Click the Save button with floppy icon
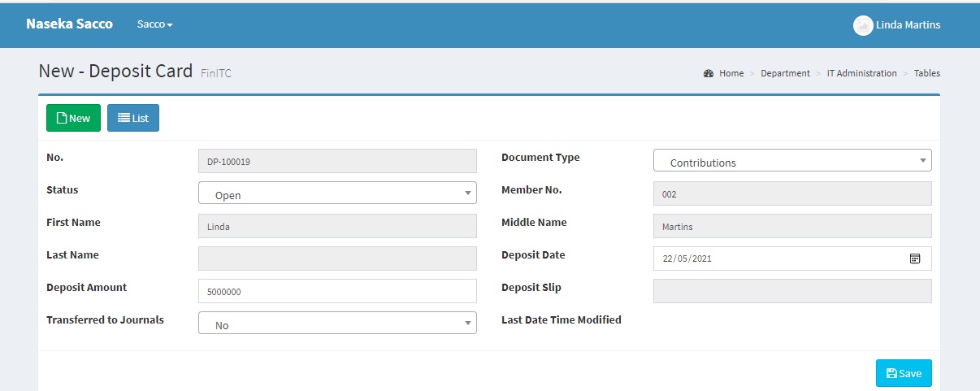This screenshot has width=980, height=391. [x=904, y=373]
